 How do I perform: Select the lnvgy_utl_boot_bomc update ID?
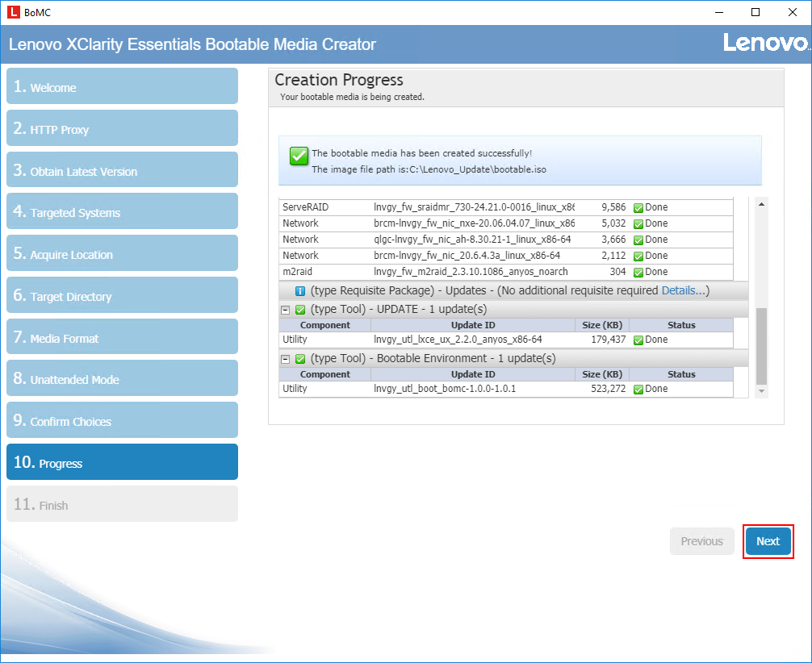point(445,389)
